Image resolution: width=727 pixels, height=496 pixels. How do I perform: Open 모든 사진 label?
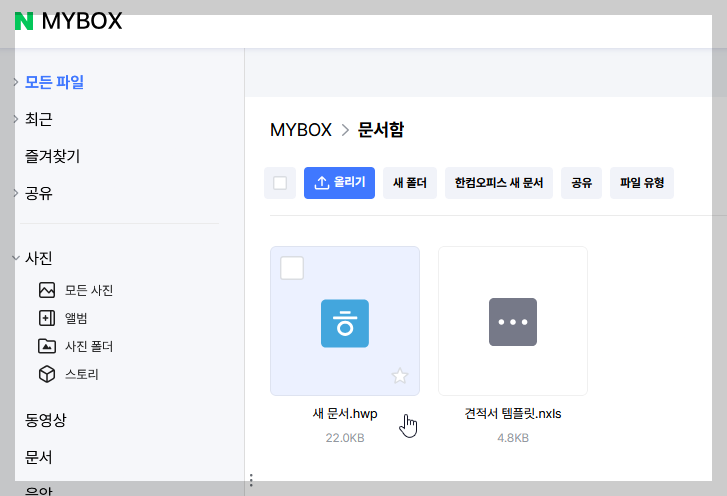tap(89, 290)
